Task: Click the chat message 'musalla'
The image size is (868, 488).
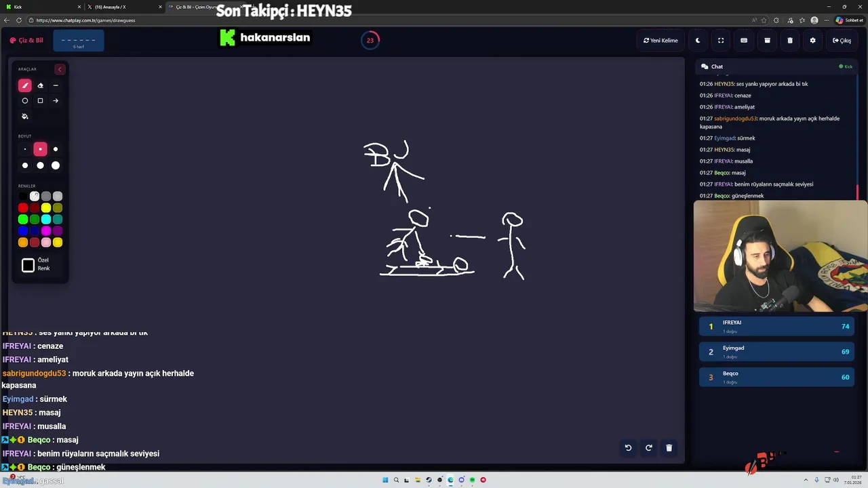Action: click(743, 161)
